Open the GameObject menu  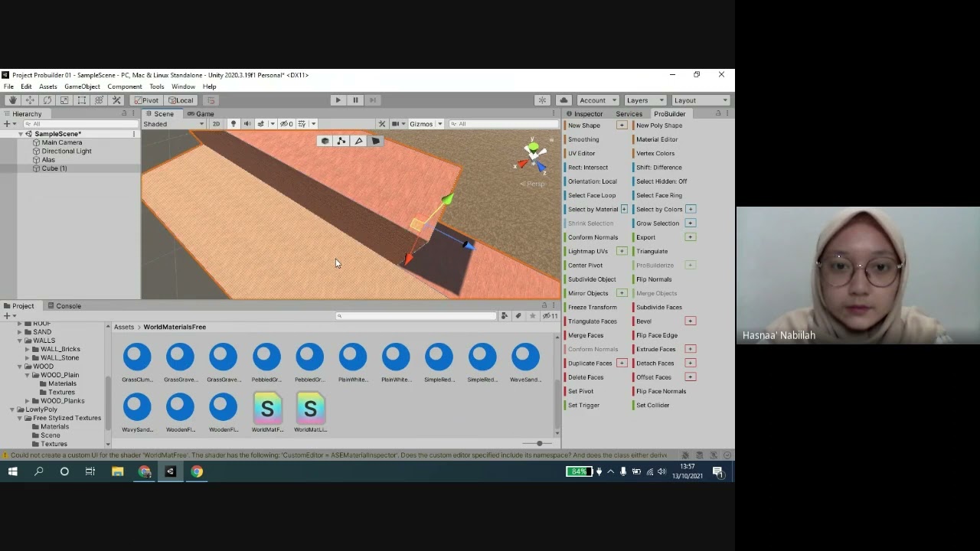pos(82,86)
